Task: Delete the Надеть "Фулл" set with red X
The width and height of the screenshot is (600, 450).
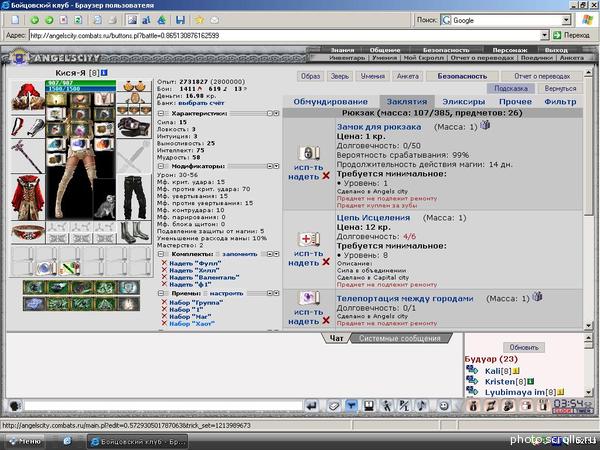Action: click(x=164, y=263)
